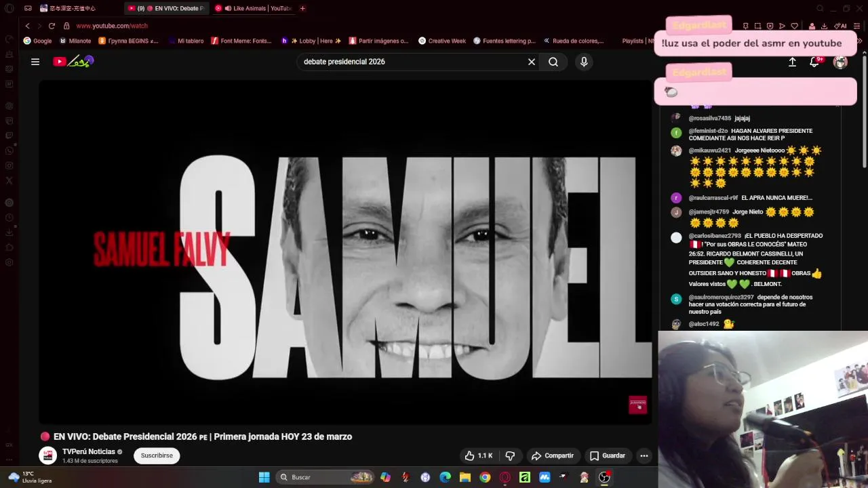
Task: Open the TVPerú Noticias channel name
Action: 89,451
